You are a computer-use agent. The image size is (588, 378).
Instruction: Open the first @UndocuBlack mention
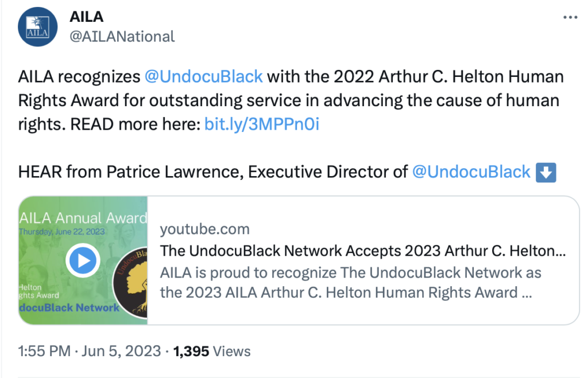[x=203, y=76]
